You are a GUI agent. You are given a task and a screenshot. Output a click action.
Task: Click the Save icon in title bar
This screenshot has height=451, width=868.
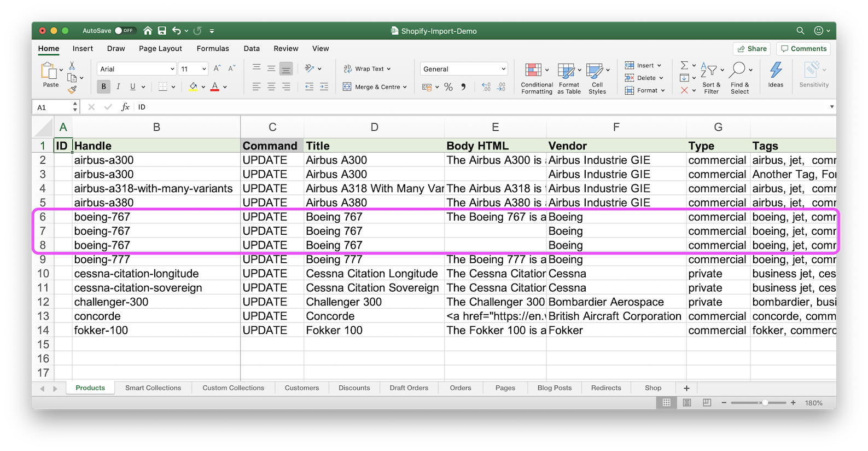coord(162,31)
